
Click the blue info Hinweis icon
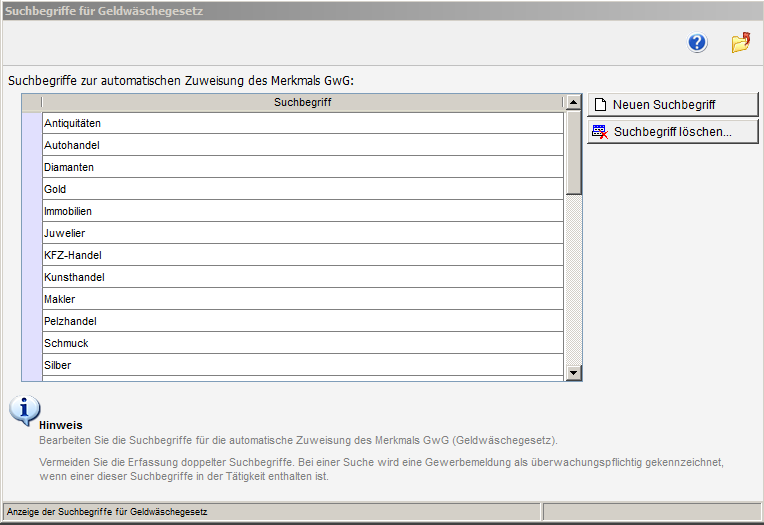pos(24,410)
